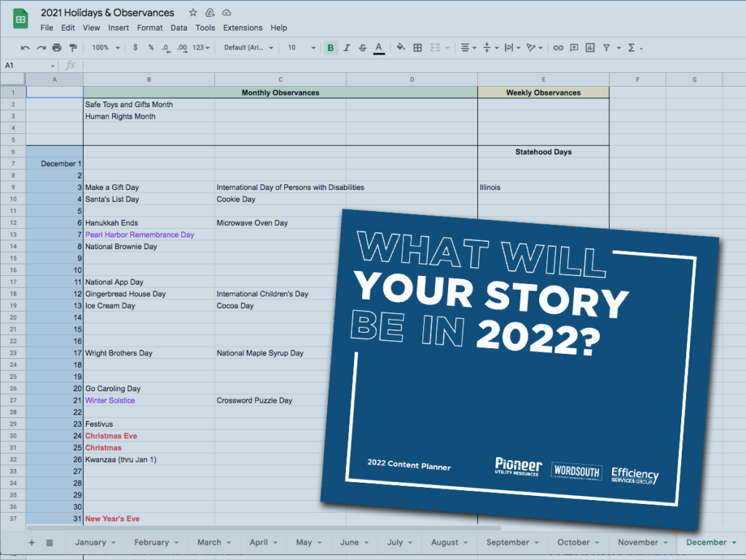Click the Add sheet plus button
This screenshot has height=560, width=746.
31,543
